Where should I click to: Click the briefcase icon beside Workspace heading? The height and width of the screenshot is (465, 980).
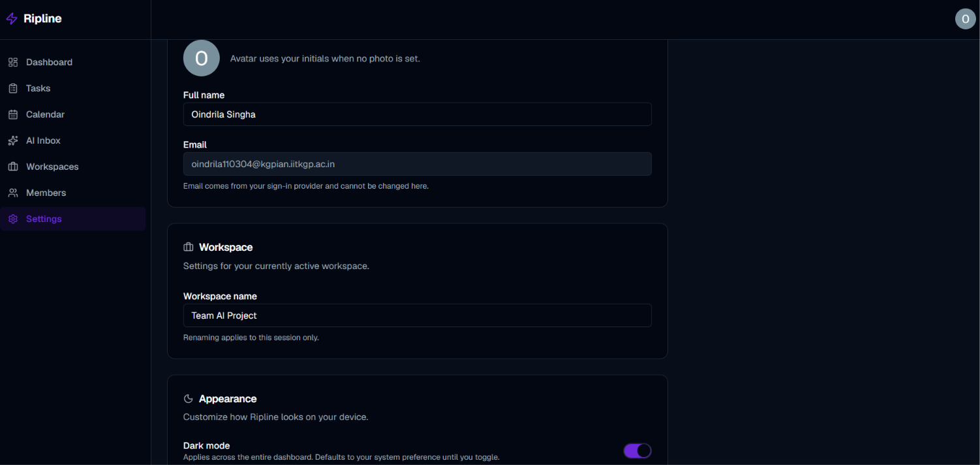point(189,248)
